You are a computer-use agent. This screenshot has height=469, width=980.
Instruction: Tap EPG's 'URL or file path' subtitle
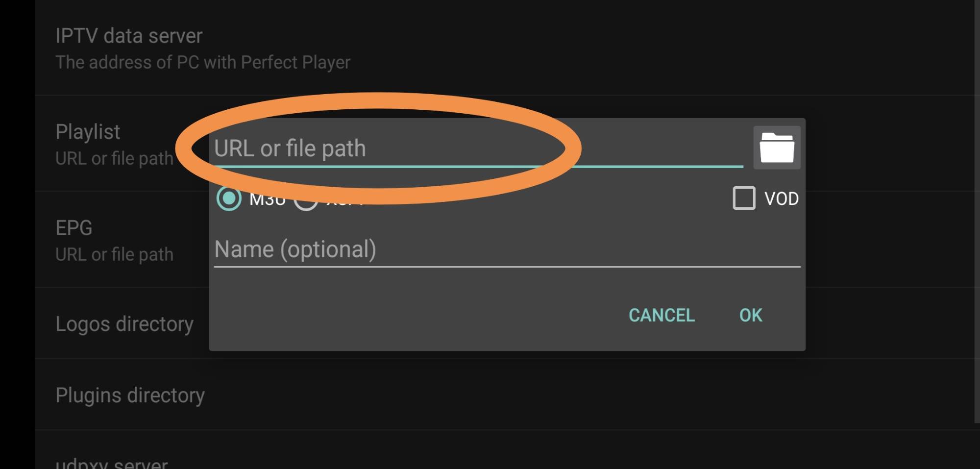tap(114, 255)
